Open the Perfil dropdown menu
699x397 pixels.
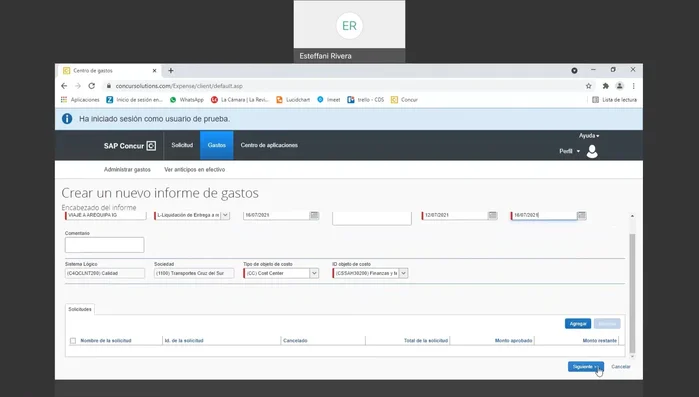pos(570,151)
